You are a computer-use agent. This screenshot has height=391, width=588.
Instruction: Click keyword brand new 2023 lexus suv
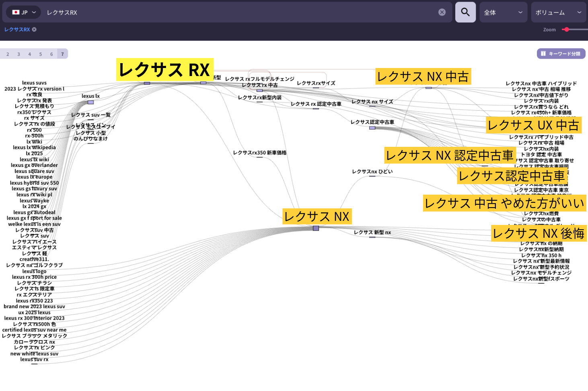pyautogui.click(x=34, y=307)
